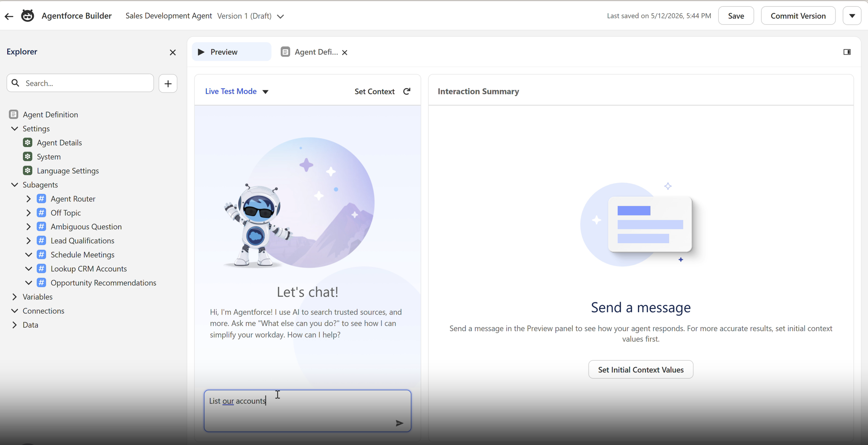Switch to the Preview tab
This screenshot has height=445, width=868.
point(232,52)
